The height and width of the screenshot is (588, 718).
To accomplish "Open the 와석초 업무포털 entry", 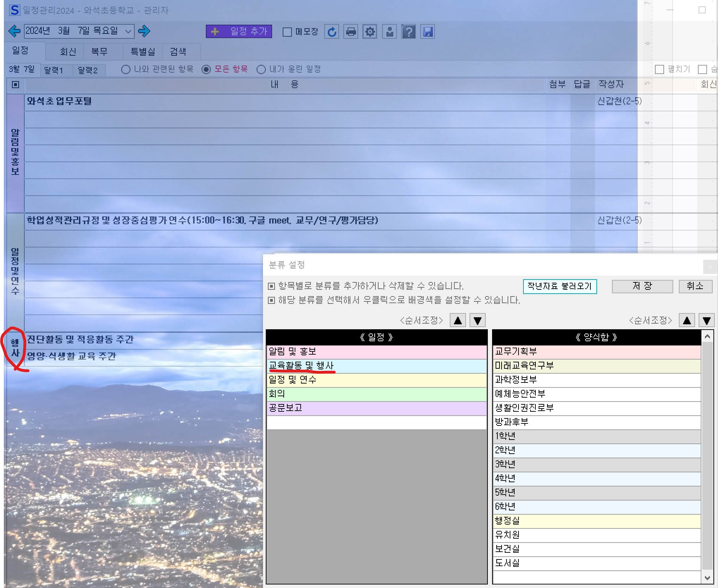I will coord(59,101).
